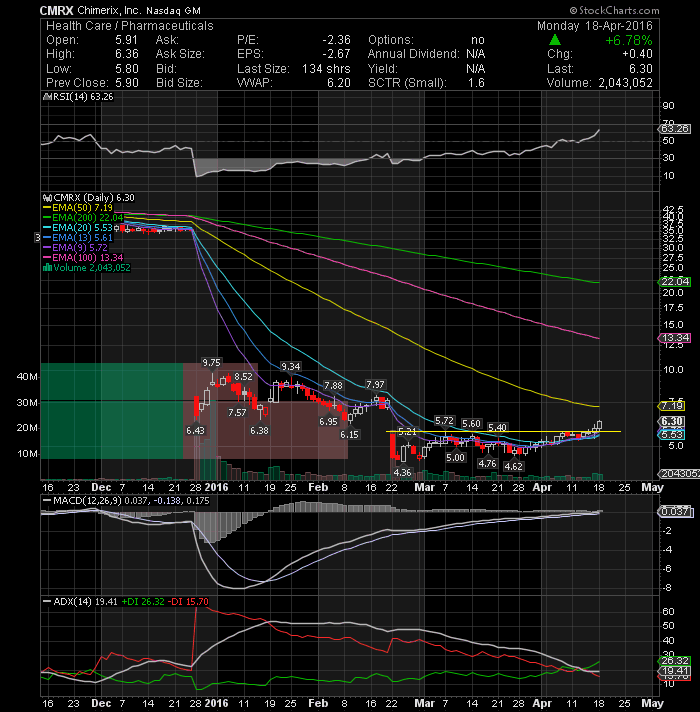Click the green Volume 2,043,052 legend entry
This screenshot has width=700, height=712.
click(x=87, y=267)
